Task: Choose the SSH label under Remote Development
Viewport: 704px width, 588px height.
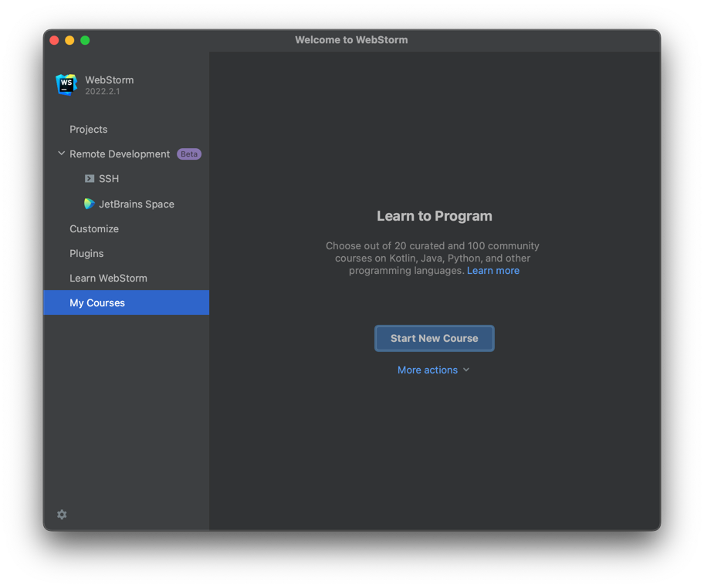Action: coord(109,179)
